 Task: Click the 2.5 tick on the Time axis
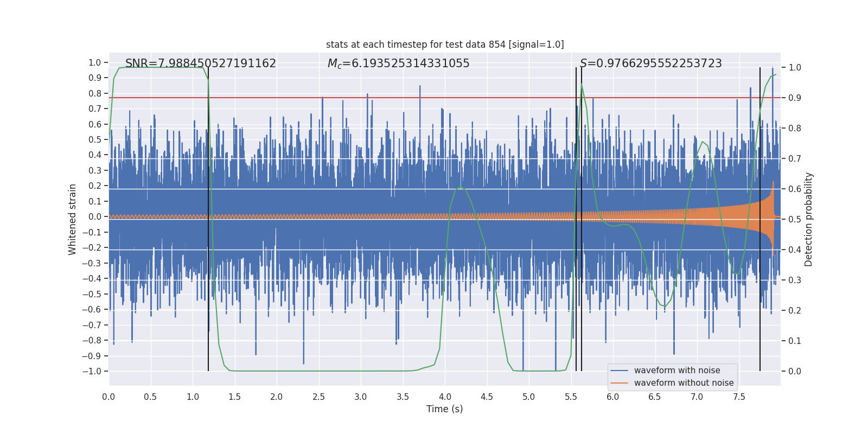318,397
